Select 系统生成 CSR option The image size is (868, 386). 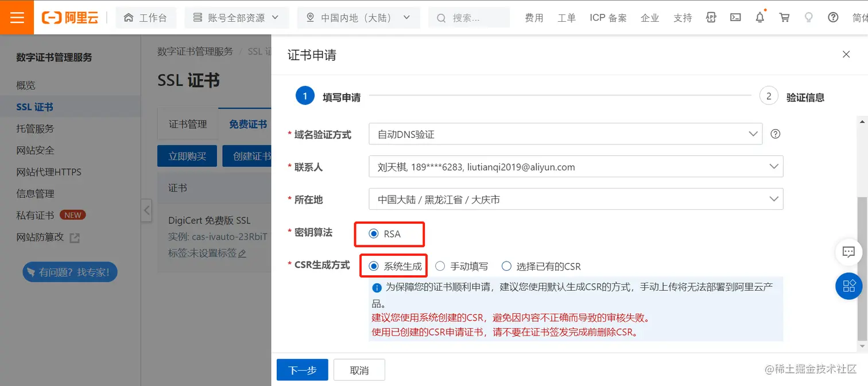point(374,266)
